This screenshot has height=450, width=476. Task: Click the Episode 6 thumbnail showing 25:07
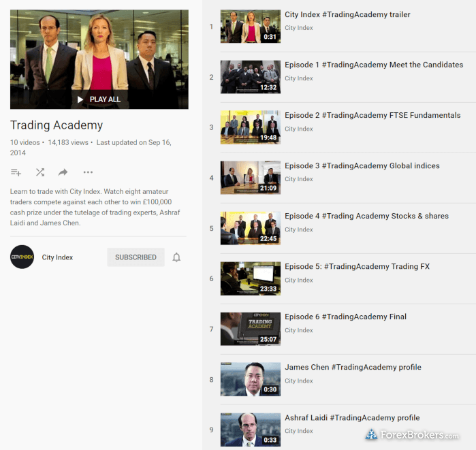click(251, 329)
